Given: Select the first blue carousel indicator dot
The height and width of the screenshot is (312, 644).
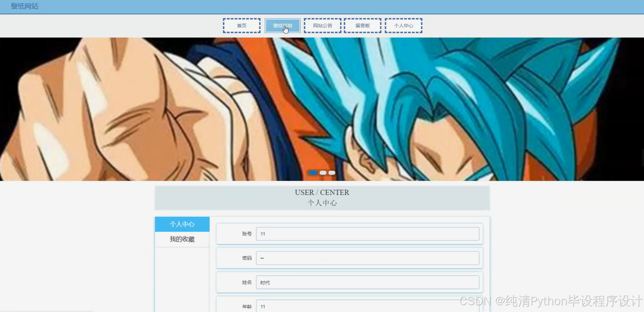Looking at the screenshot, I should [x=313, y=173].
